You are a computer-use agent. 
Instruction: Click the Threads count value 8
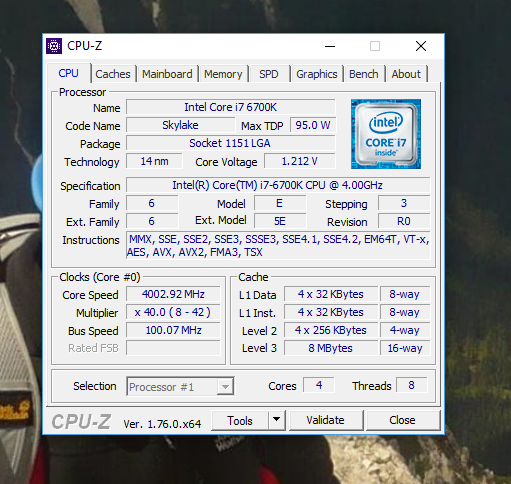point(412,385)
